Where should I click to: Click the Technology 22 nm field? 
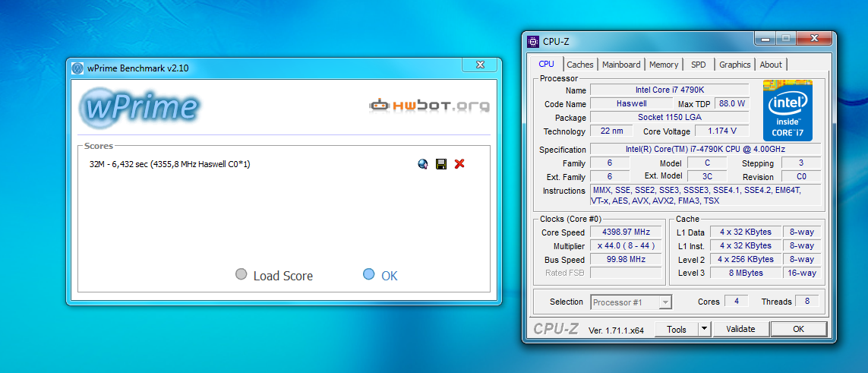(x=611, y=131)
